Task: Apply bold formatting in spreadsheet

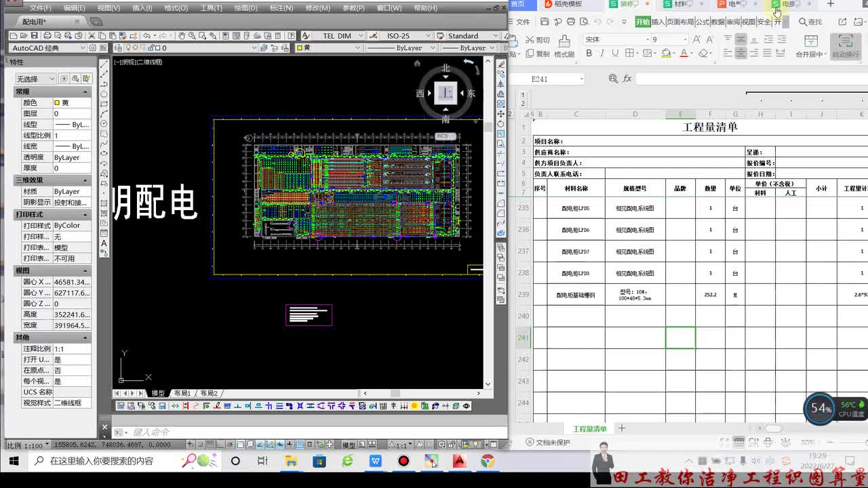Action: (x=589, y=54)
